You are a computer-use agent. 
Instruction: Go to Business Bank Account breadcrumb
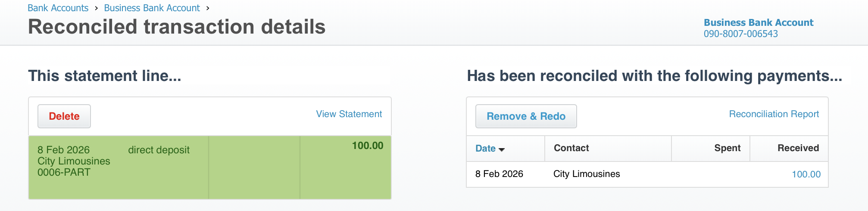coord(152,8)
